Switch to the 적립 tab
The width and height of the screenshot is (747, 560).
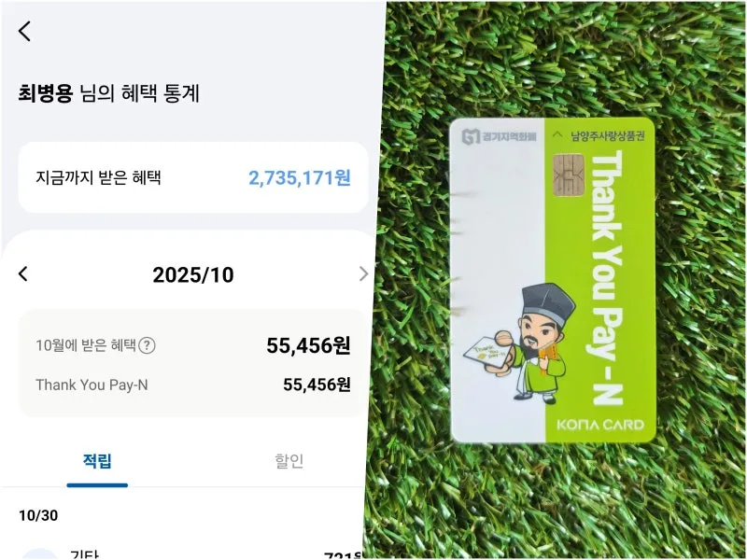pos(97,461)
